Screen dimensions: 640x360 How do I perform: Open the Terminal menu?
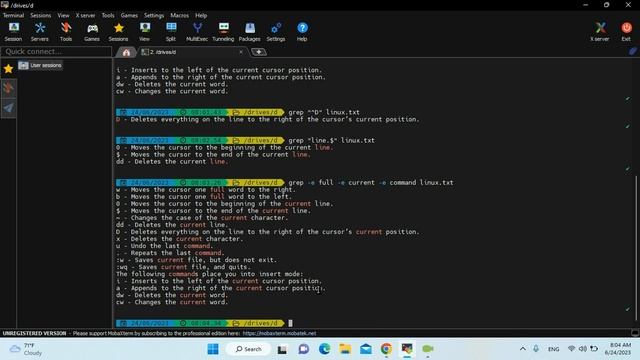tap(13, 16)
